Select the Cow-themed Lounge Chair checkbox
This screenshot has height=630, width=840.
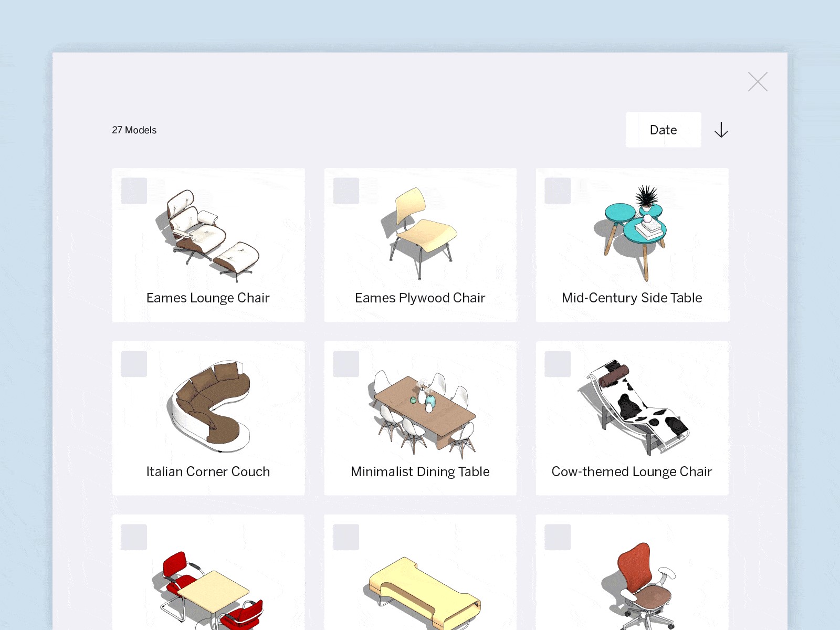pos(558,364)
